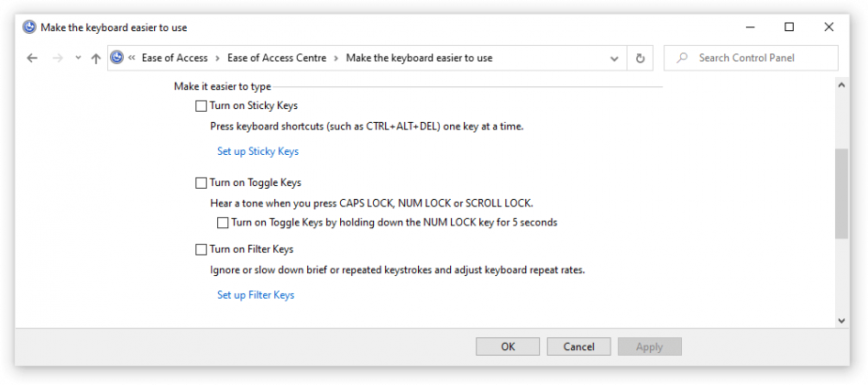Check NUM LOCK hold for 5 seconds option

tap(223, 223)
